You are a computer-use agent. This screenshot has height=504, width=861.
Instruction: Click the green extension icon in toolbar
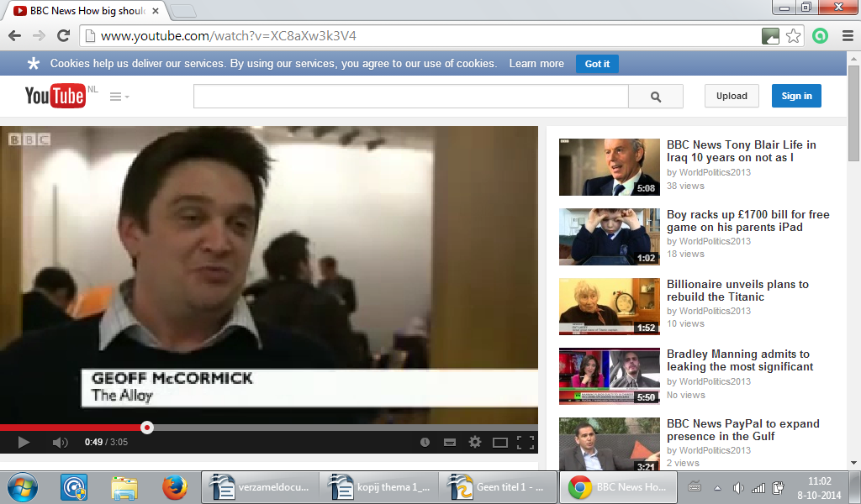(x=820, y=36)
